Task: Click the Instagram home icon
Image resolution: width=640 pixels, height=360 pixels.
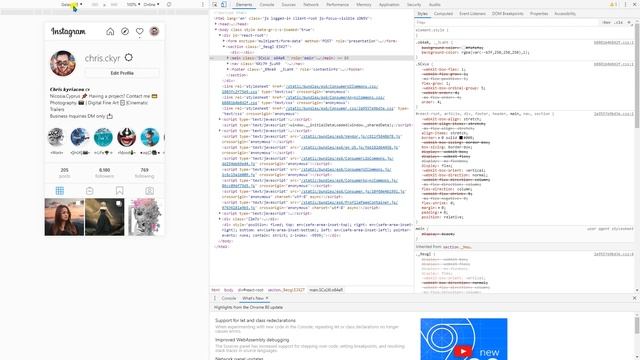Action: pyautogui.click(x=110, y=31)
